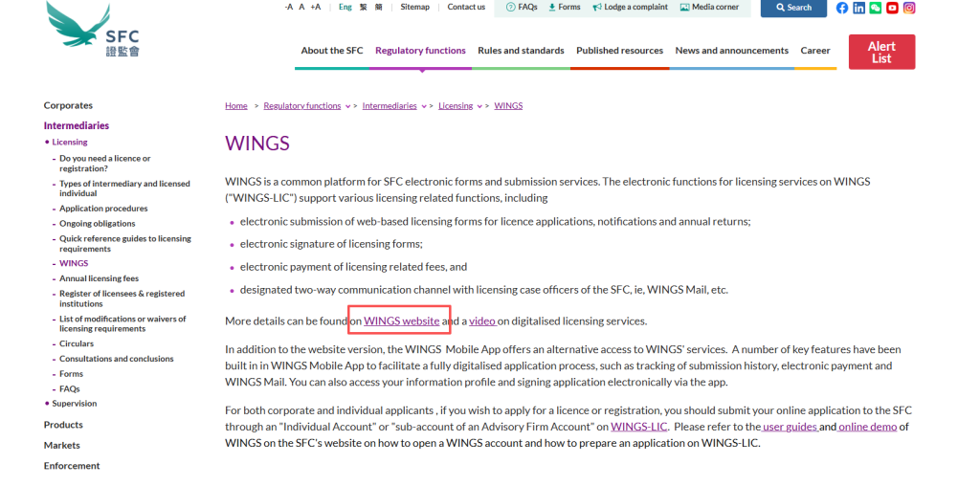The height and width of the screenshot is (486, 980).
Task: Click the red Alert List button
Action: pyautogui.click(x=881, y=52)
